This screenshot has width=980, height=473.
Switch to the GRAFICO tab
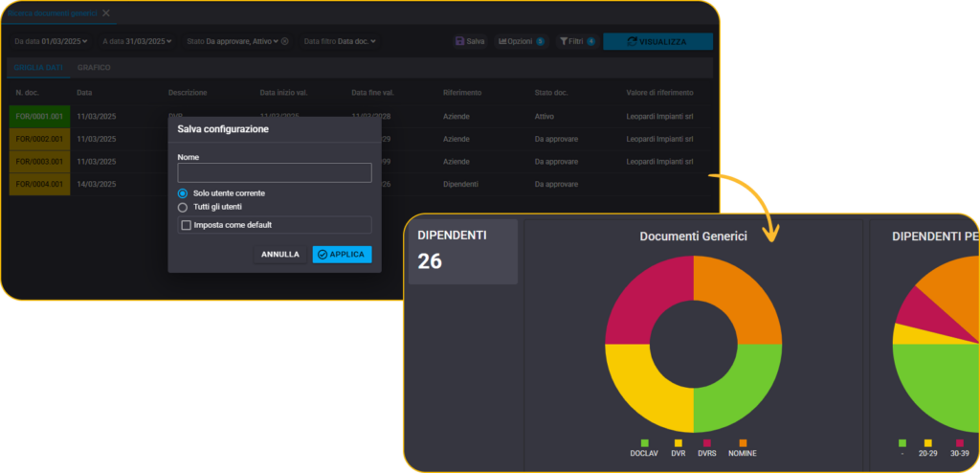pos(94,68)
